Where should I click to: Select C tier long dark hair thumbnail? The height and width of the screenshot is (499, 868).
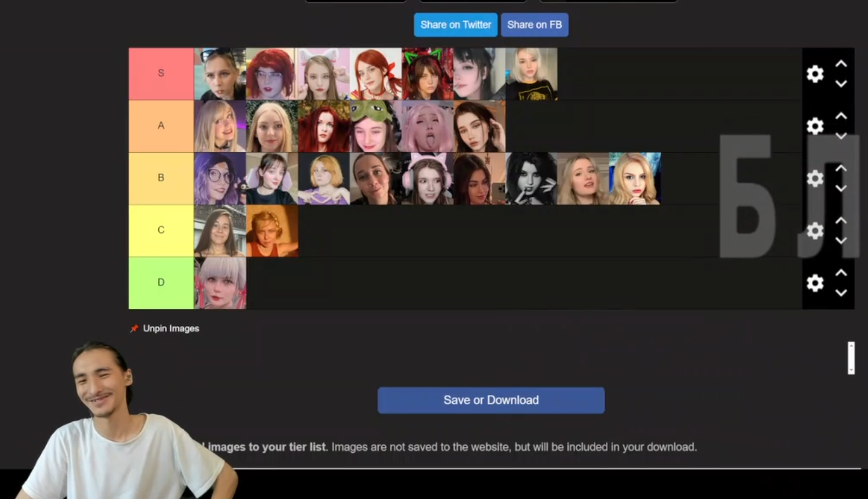[220, 230]
